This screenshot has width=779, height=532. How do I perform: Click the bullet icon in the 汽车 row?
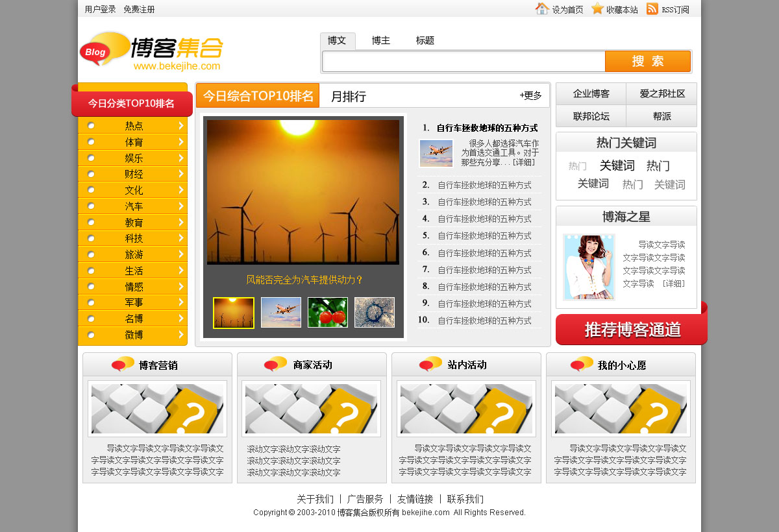click(x=91, y=206)
